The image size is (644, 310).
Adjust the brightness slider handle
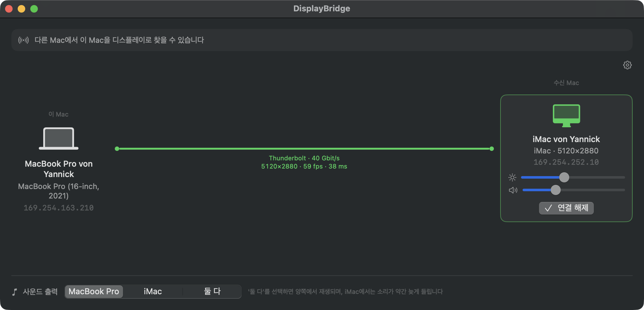pyautogui.click(x=564, y=177)
